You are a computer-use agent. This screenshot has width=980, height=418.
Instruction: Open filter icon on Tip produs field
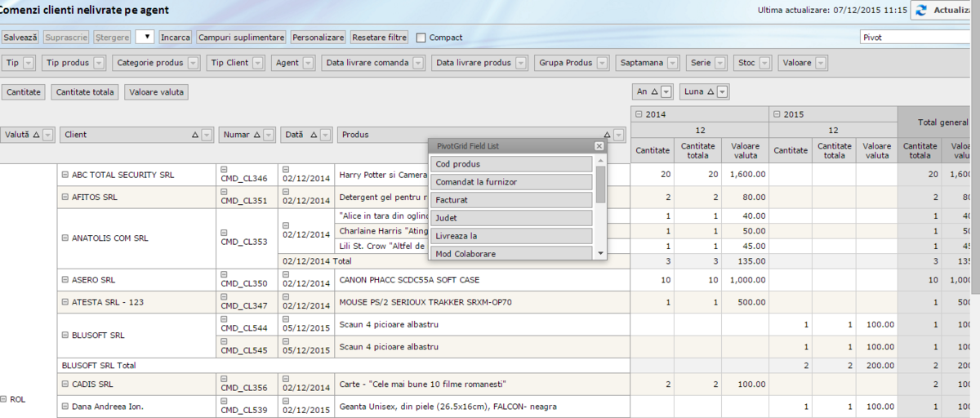pos(99,63)
